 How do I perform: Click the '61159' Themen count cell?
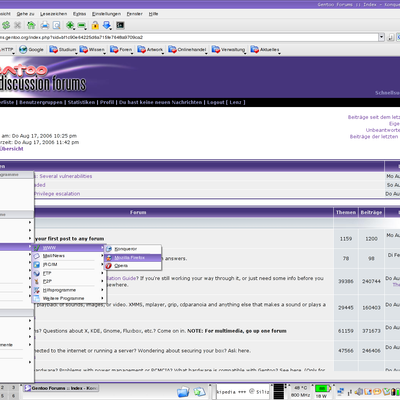coord(346,331)
